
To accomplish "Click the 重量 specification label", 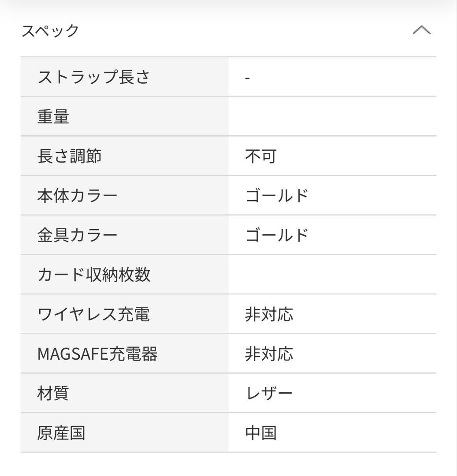I will tap(53, 116).
